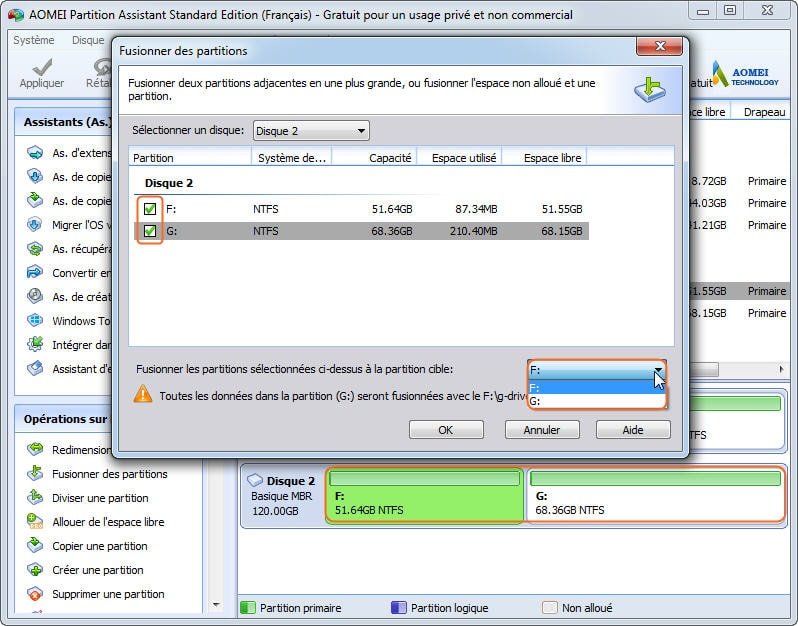This screenshot has width=798, height=626.
Task: Click first As. de copie icon
Action: [35, 177]
